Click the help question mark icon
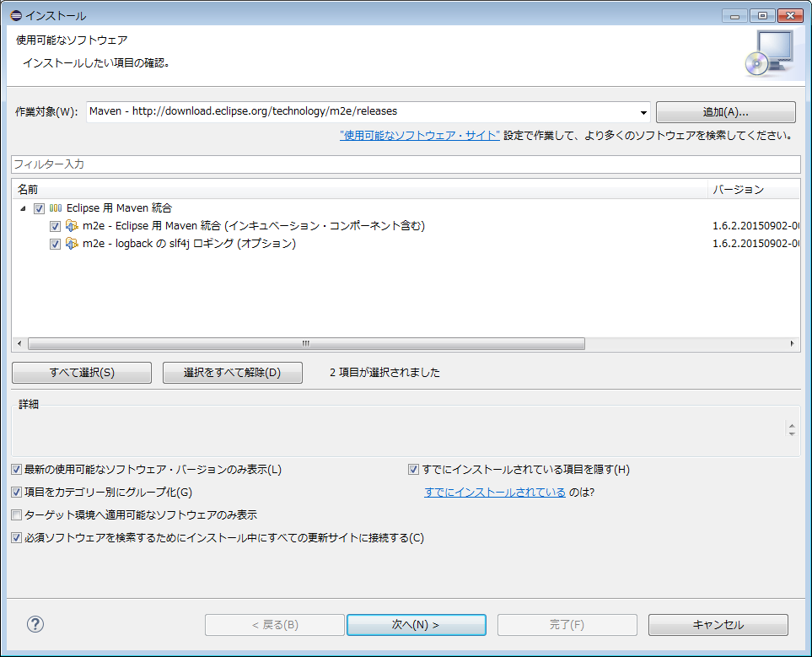This screenshot has width=812, height=657. 35,624
